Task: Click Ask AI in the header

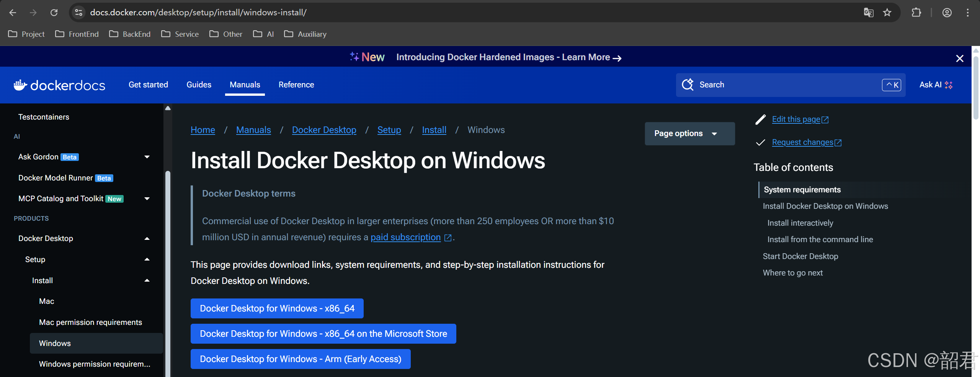Action: tap(936, 85)
